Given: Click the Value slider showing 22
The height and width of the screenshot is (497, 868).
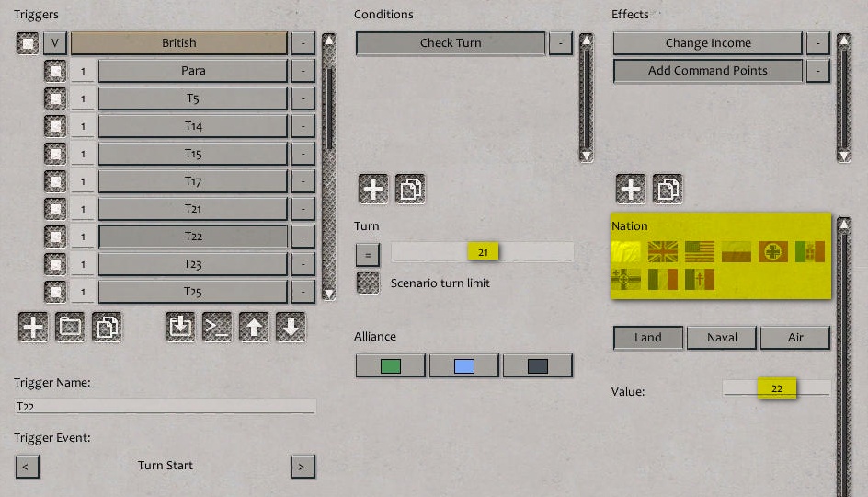Looking at the screenshot, I should pyautogui.click(x=777, y=387).
